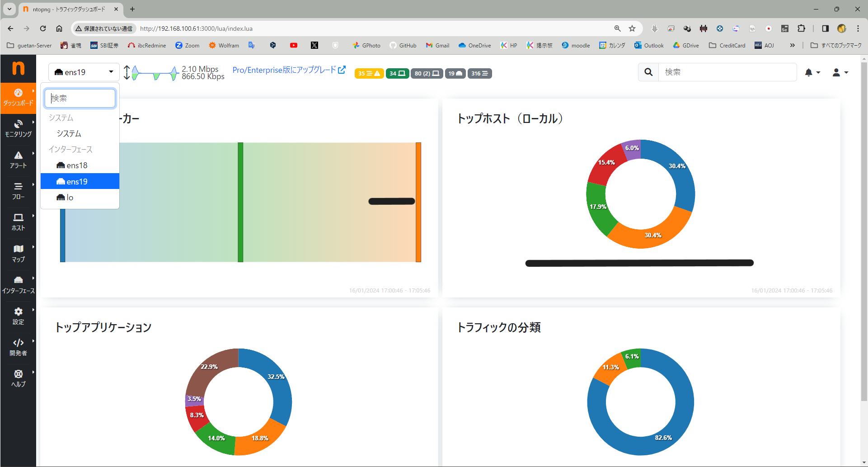Viewport: 868px width, 467px height.
Task: Choose システム in the interface dropdown
Action: (69, 134)
